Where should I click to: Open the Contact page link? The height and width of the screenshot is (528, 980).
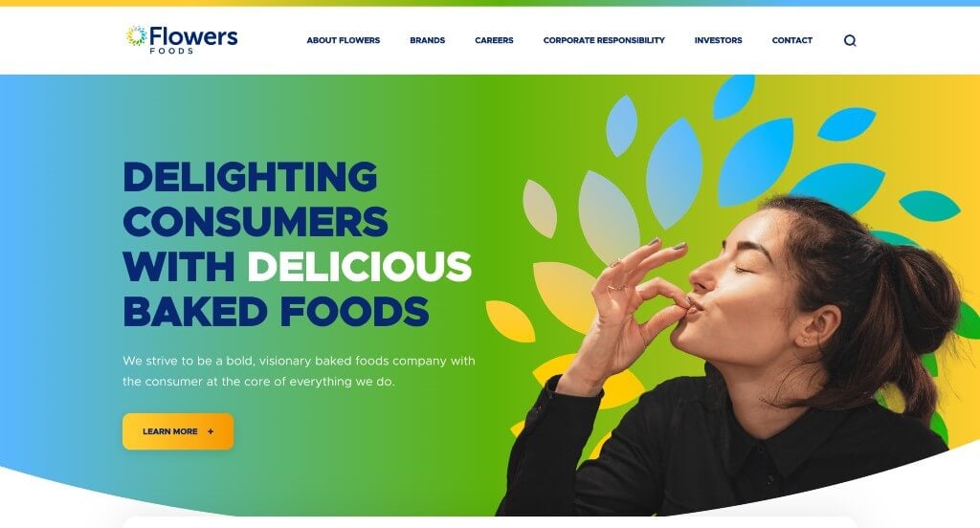pos(791,40)
